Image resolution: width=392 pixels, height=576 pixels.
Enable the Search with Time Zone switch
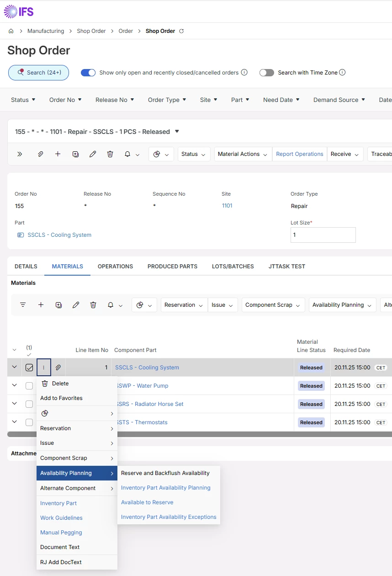pyautogui.click(x=266, y=73)
